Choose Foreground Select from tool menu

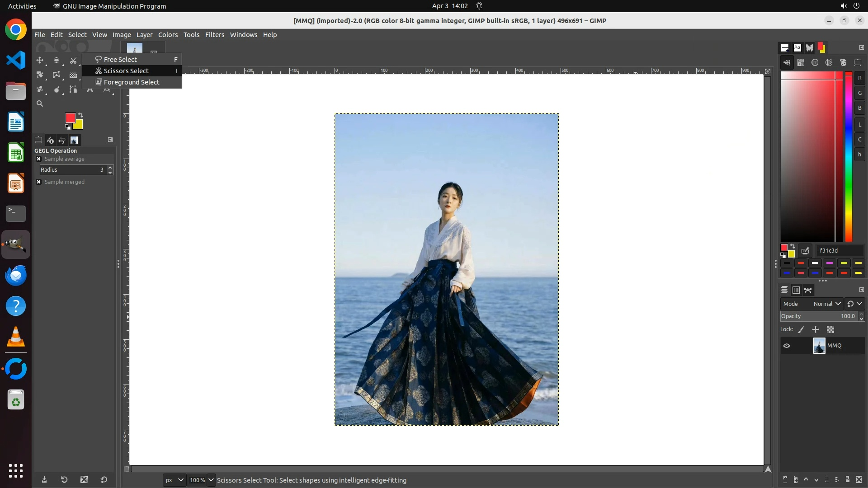click(x=132, y=82)
